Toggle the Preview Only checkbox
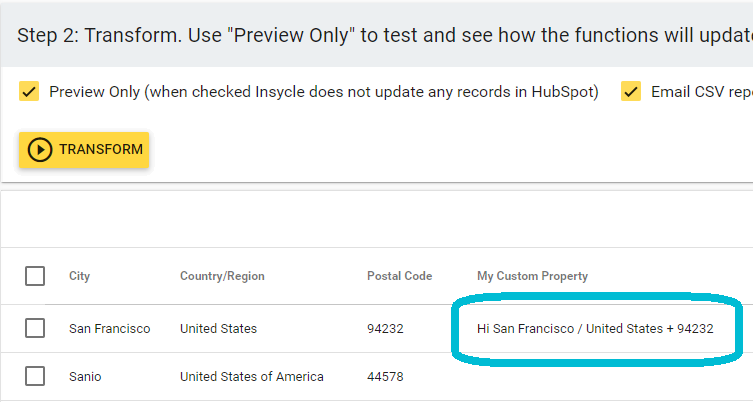Screen dimensions: 753x402 pos(29,93)
